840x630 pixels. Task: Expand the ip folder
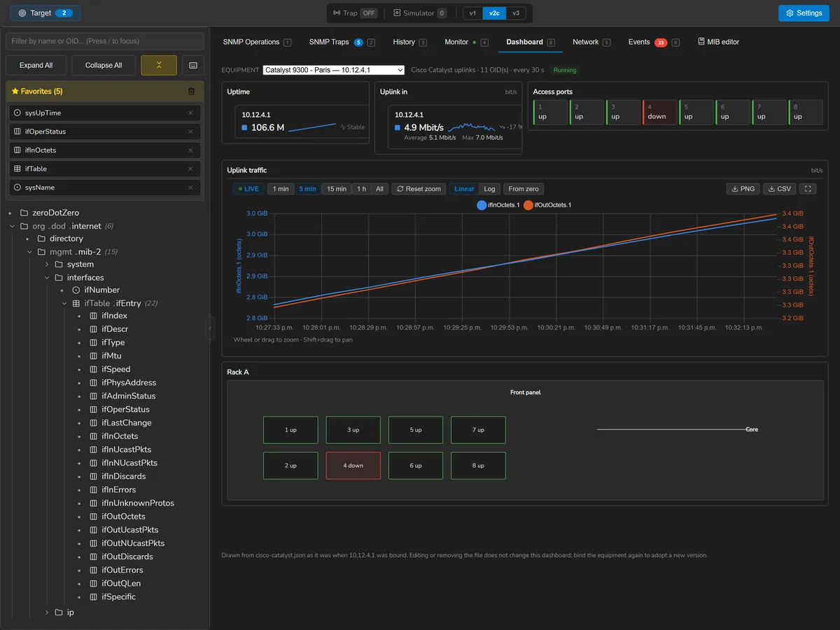[x=48, y=612]
